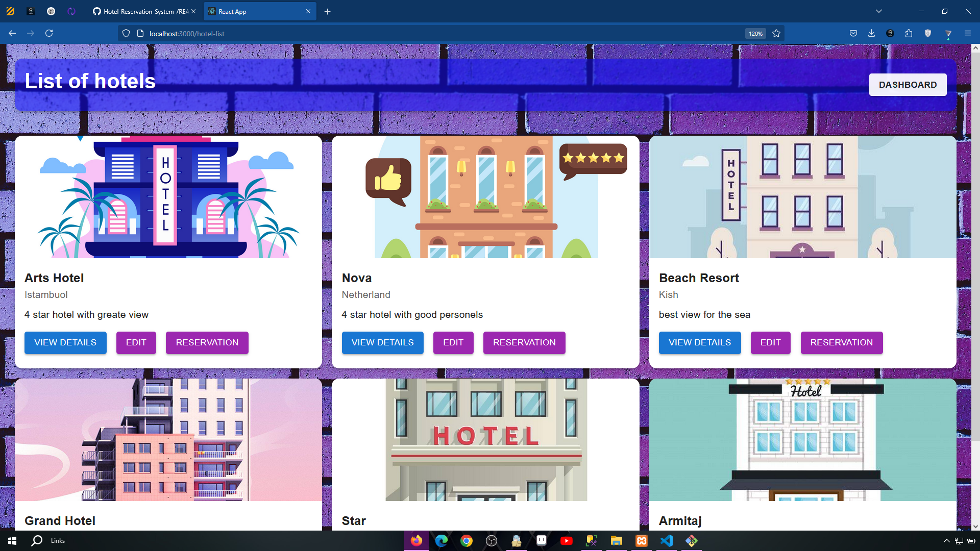Save the page to Pocket
The height and width of the screenshot is (551, 980).
(x=853, y=33)
